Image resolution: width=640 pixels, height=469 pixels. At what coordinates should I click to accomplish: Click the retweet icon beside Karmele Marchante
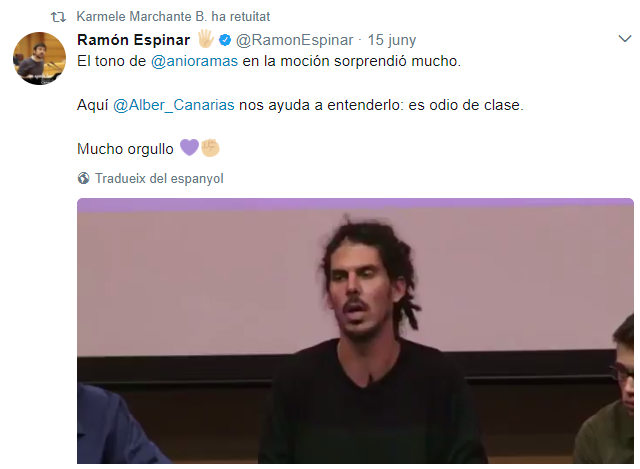click(58, 17)
